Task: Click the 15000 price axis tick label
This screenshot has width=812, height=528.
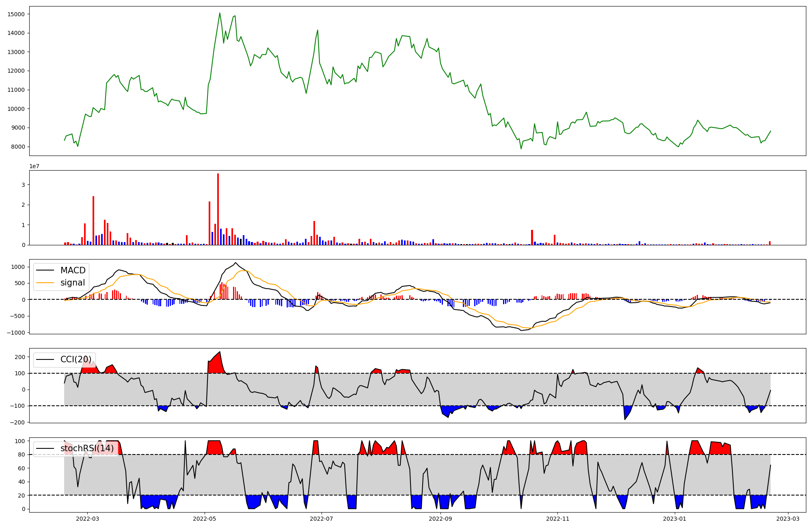Action: click(x=16, y=14)
